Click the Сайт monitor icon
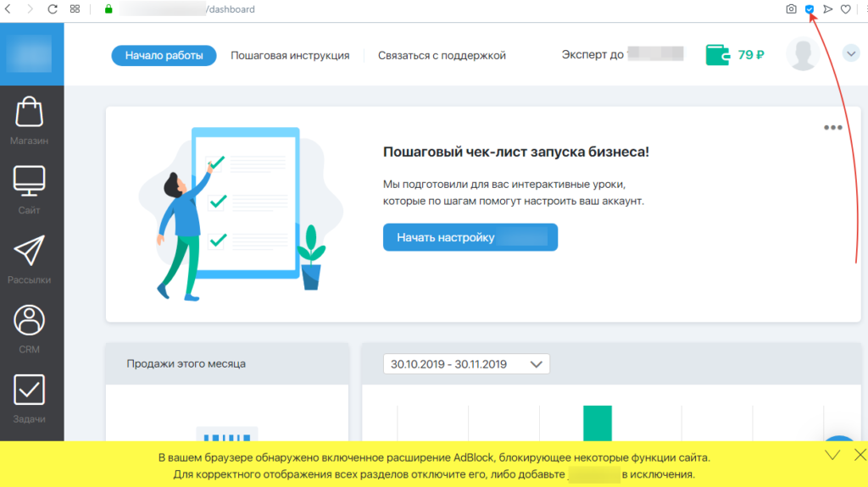This screenshot has height=487, width=868. 29,181
